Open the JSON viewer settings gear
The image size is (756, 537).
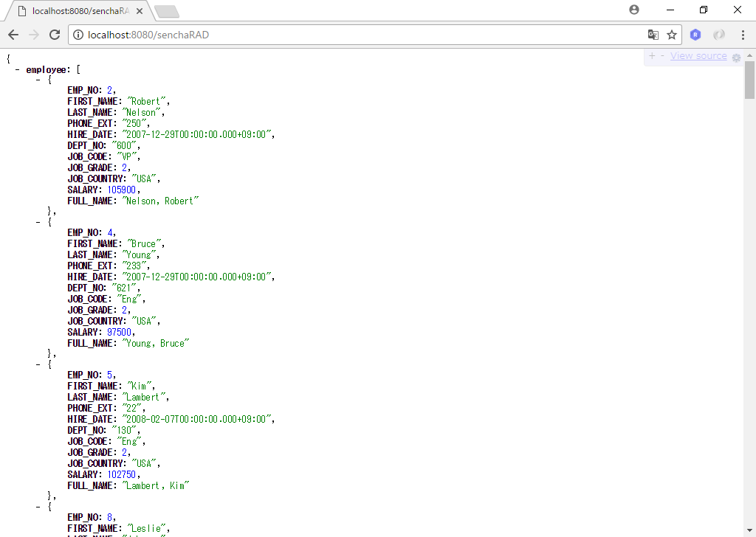click(x=736, y=57)
